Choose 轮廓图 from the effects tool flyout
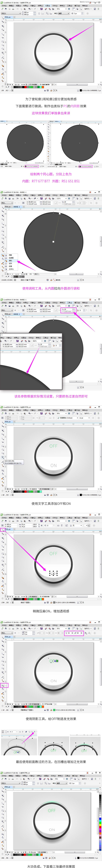Viewport: 102px width, 868px height. pos(11,258)
